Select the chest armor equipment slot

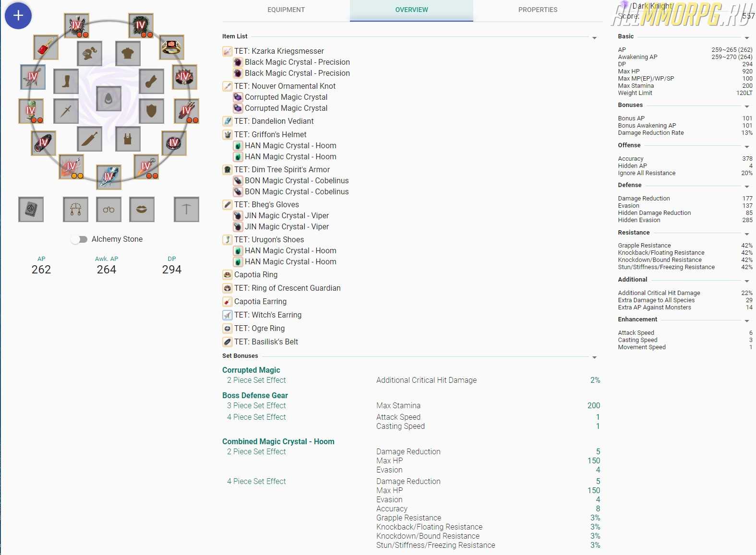[128, 53]
